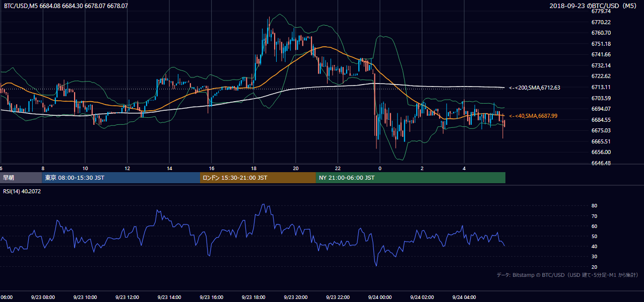This screenshot has height=302, width=644.
Task: Click RSI level 50 label
Action: [594, 236]
